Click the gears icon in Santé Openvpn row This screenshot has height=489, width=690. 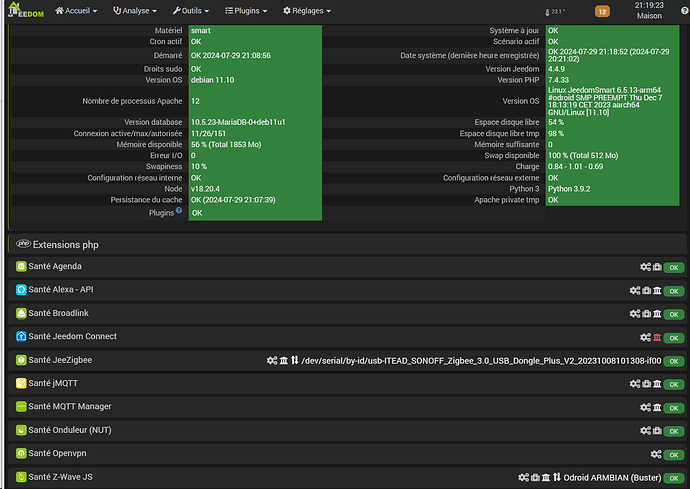(x=656, y=454)
